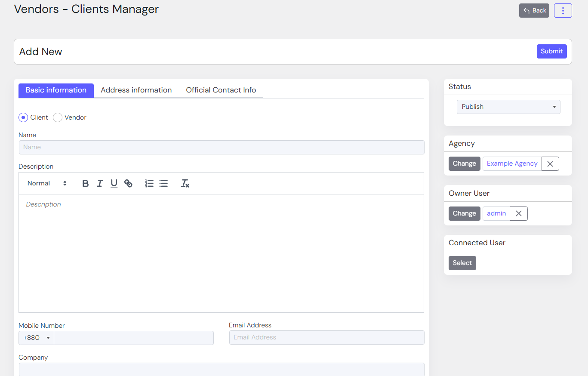
Task: Open the Official Contact Info tab
Action: coord(221,90)
